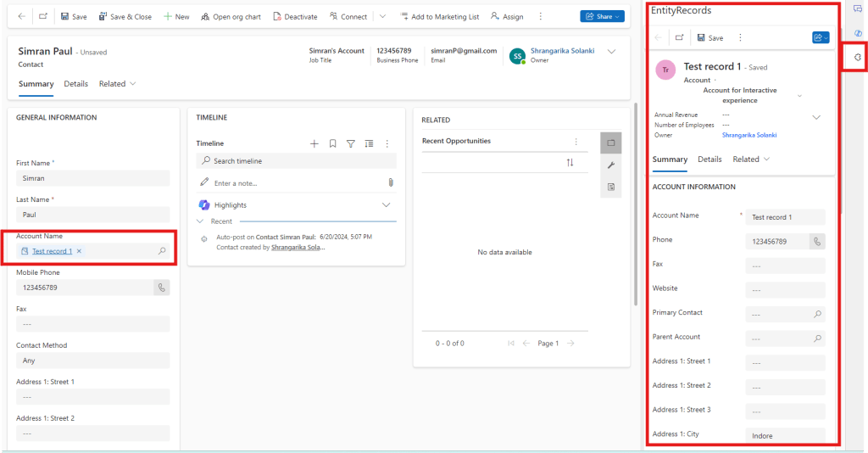Switch to the Details tab on contact form

point(75,84)
